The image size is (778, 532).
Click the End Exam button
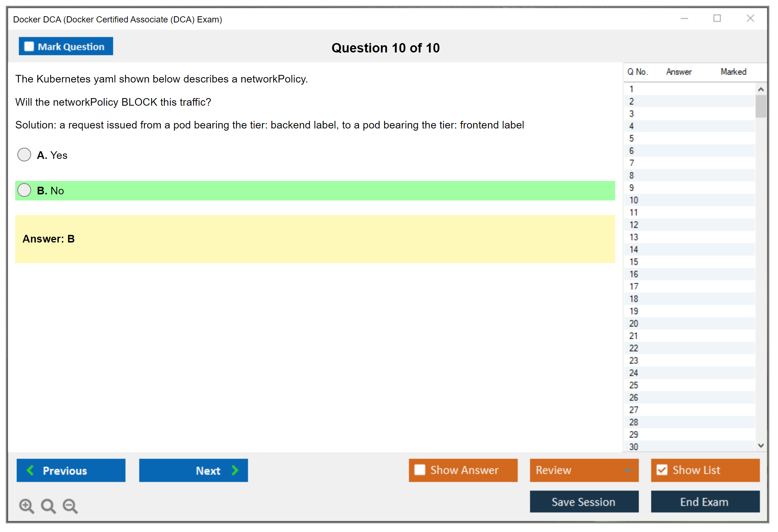(x=705, y=502)
